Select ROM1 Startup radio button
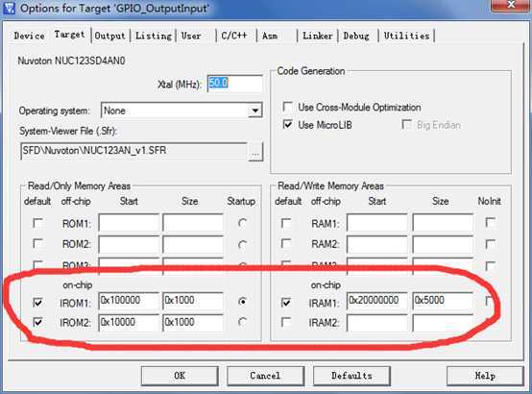 pos(242,223)
